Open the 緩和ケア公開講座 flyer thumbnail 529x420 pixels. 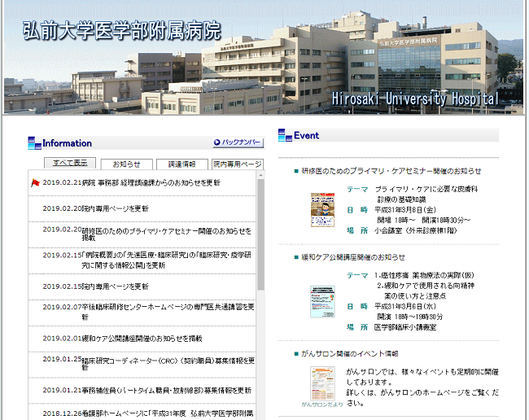pyautogui.click(x=322, y=302)
